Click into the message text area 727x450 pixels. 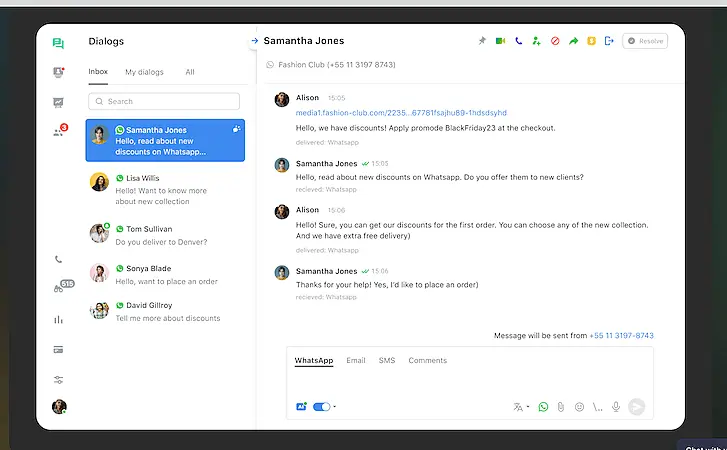(x=470, y=382)
